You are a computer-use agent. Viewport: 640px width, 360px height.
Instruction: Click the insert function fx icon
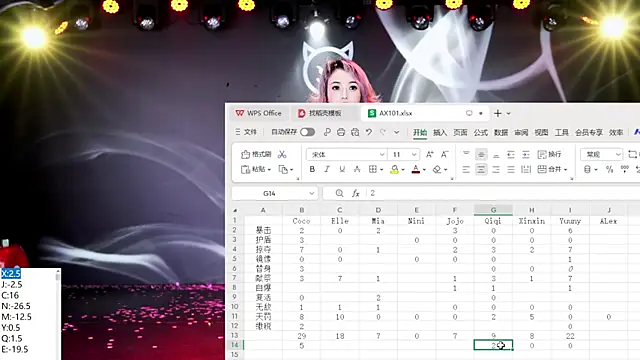coord(356,193)
